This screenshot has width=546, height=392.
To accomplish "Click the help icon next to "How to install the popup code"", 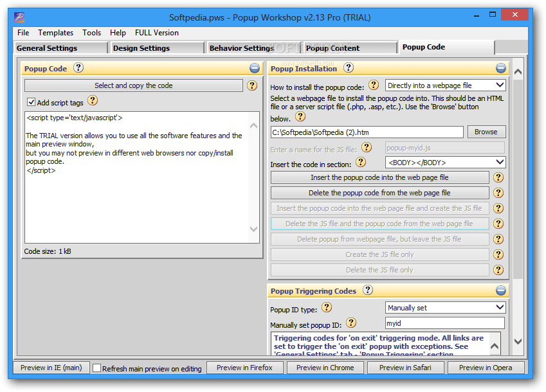I will point(374,84).
